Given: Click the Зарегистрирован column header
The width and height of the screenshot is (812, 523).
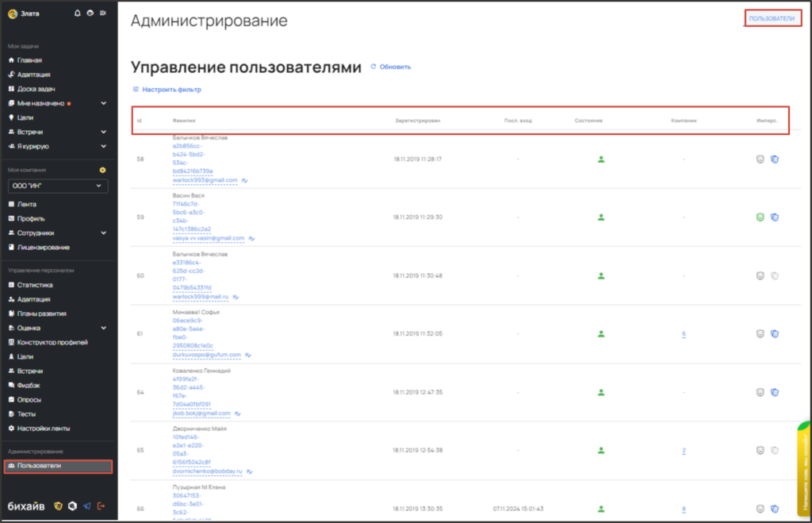Looking at the screenshot, I should tap(417, 121).
